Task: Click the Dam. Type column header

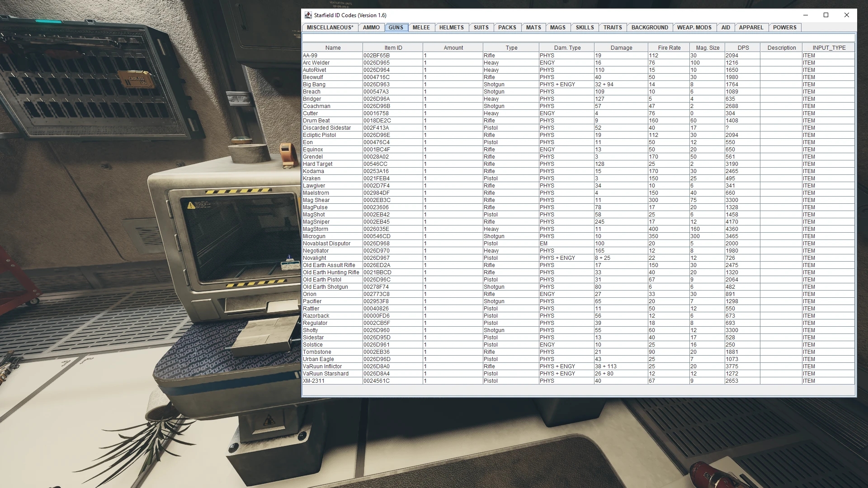Action: [567, 48]
